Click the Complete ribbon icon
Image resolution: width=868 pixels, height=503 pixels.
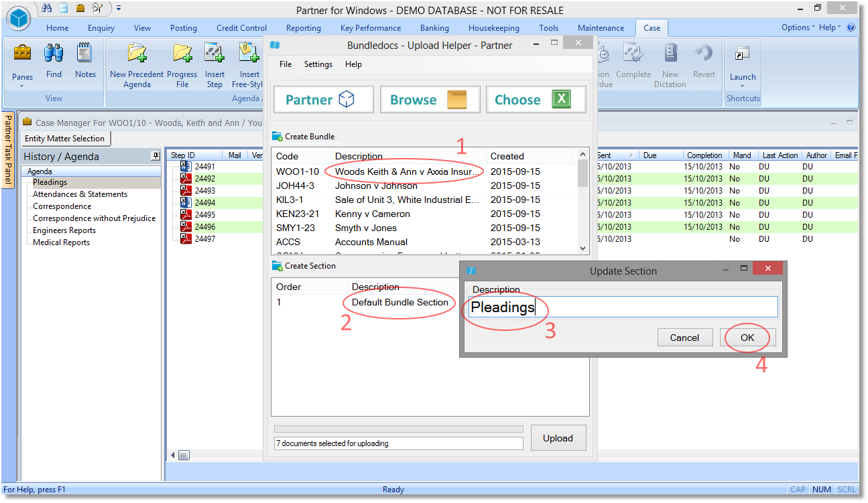pos(633,52)
